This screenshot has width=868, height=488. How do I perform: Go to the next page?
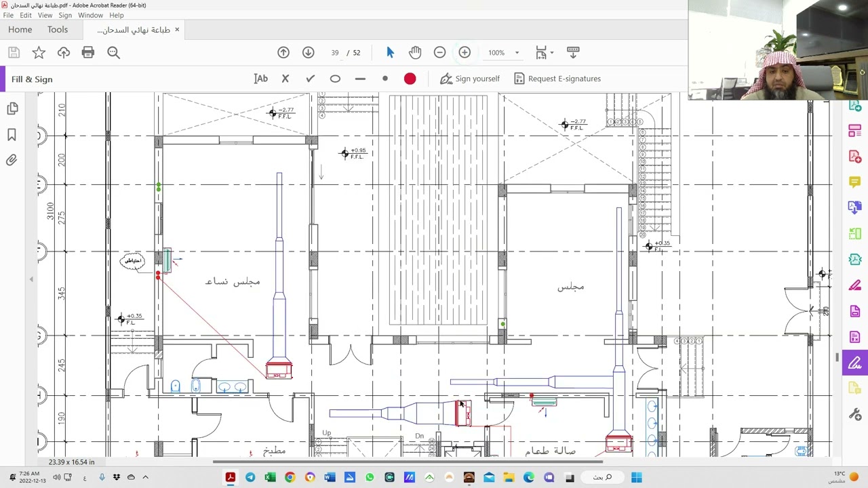point(308,52)
